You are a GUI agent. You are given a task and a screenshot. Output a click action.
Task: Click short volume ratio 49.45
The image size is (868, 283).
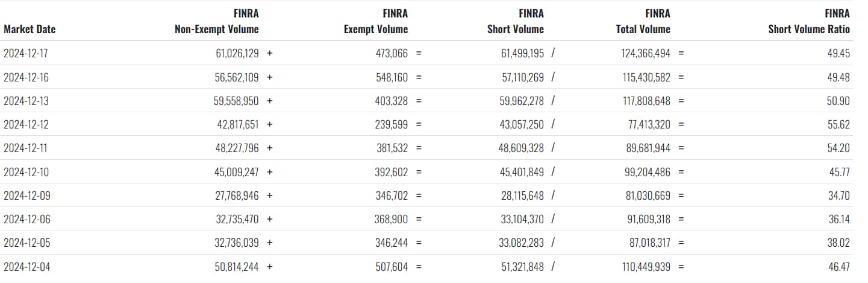point(838,53)
